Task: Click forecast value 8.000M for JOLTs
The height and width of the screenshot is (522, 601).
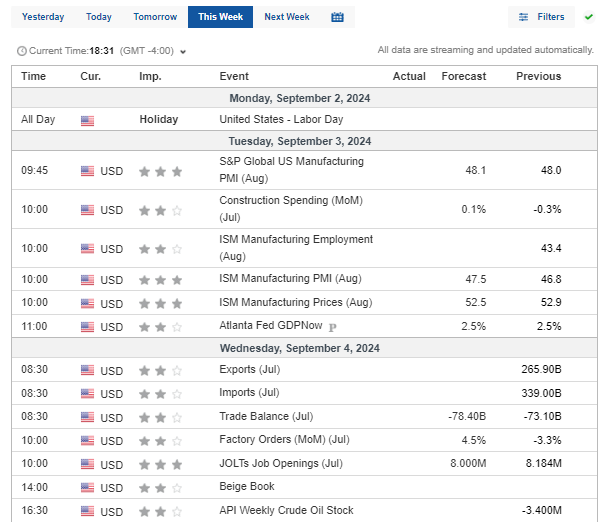Action: coord(468,463)
